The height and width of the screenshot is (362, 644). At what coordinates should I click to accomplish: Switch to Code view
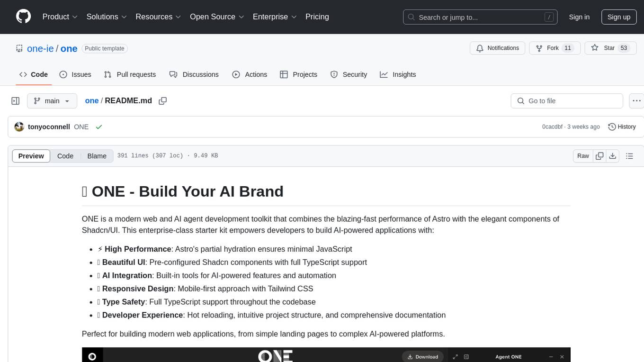(65, 156)
